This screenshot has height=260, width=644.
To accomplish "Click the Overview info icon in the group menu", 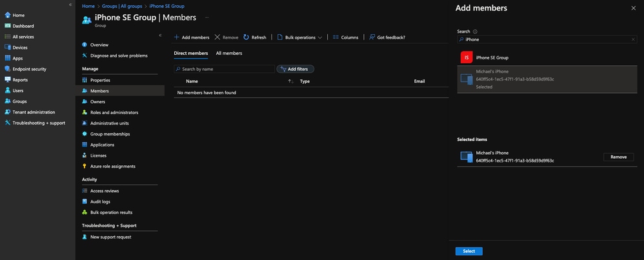I will (85, 45).
